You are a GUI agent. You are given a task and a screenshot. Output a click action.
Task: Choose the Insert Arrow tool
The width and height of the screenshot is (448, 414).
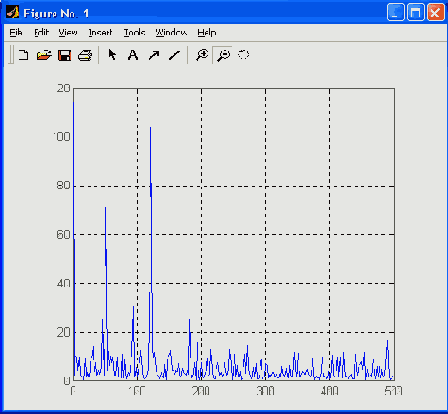(x=154, y=55)
